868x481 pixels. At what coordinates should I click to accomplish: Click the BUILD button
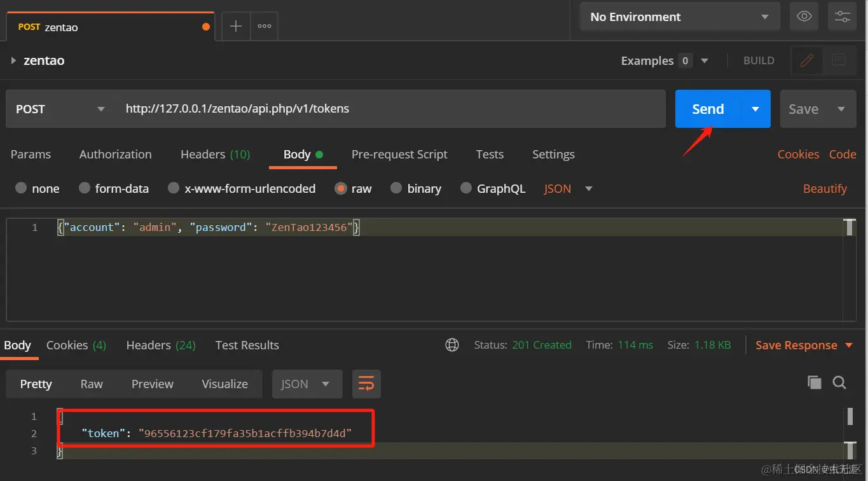[759, 60]
